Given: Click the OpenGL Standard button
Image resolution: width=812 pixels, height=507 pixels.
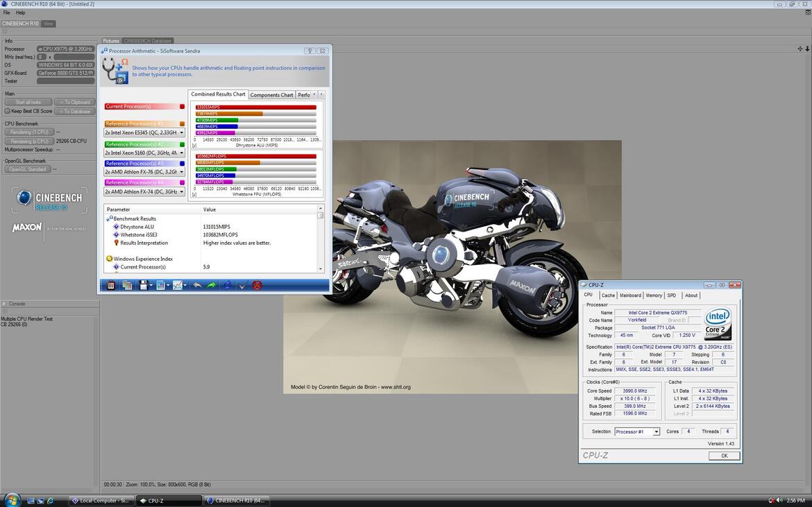Looking at the screenshot, I should point(28,169).
